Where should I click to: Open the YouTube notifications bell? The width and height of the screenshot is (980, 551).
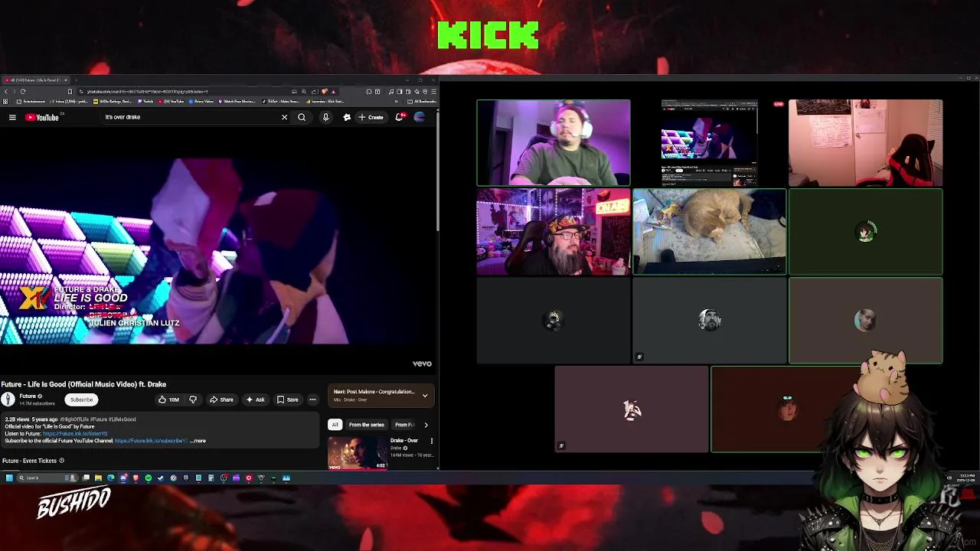tap(399, 117)
